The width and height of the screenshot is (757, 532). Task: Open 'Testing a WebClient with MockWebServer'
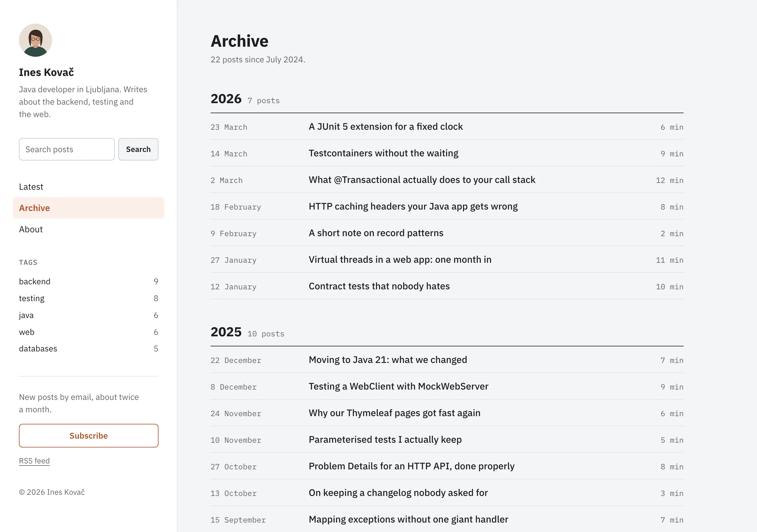[x=399, y=386]
